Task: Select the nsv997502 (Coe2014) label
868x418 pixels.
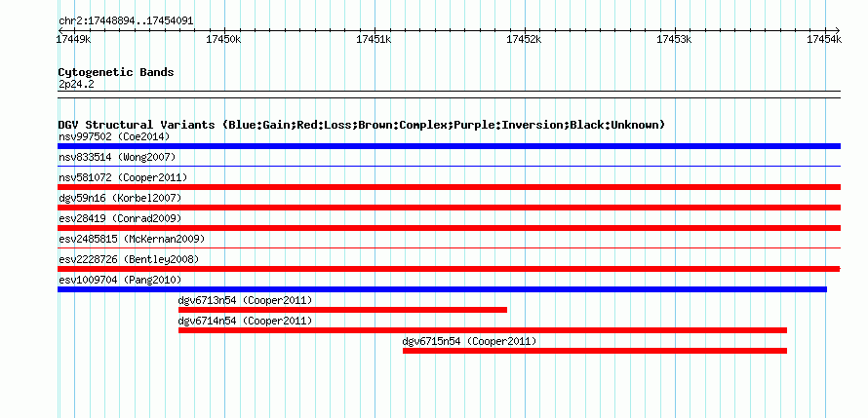Action: click(114, 136)
